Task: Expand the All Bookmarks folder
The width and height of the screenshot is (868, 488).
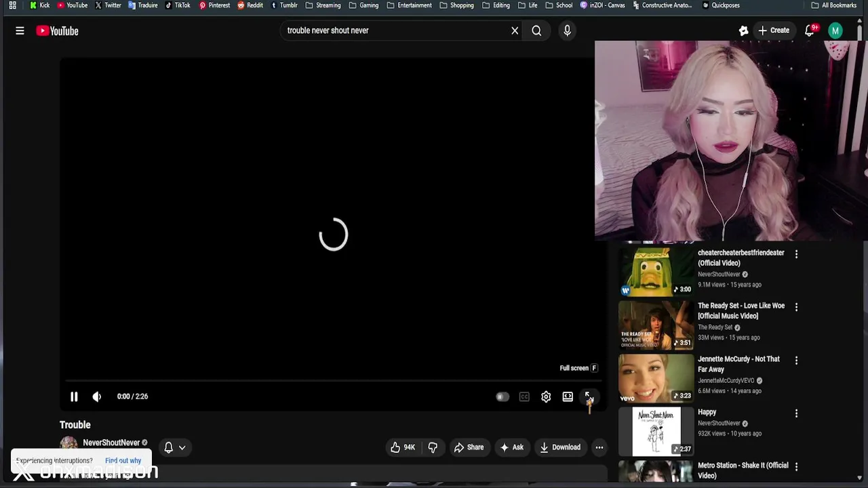Action: click(x=833, y=5)
